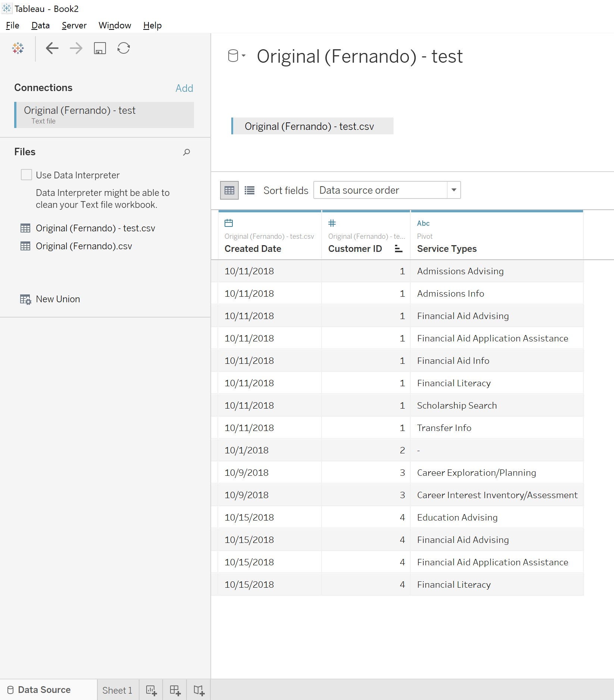Change Created Date data type via calendar icon

coord(229,223)
